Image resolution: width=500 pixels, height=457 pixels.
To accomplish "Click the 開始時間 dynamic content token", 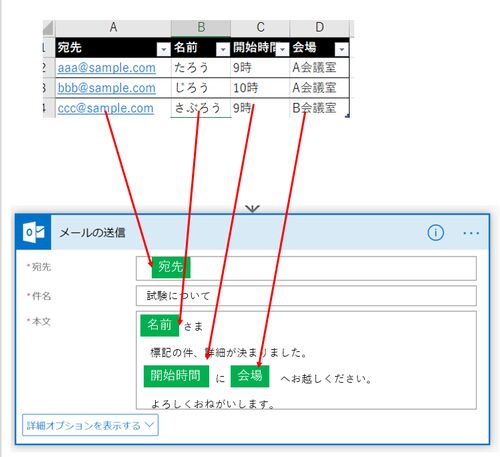I will (176, 376).
